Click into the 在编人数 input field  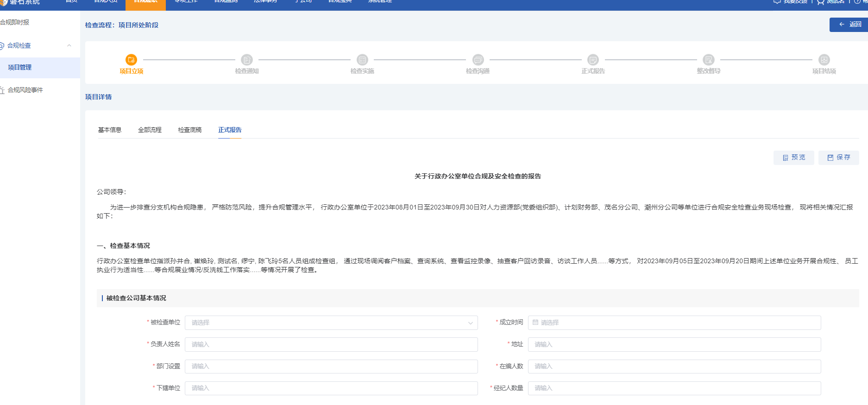pyautogui.click(x=674, y=366)
